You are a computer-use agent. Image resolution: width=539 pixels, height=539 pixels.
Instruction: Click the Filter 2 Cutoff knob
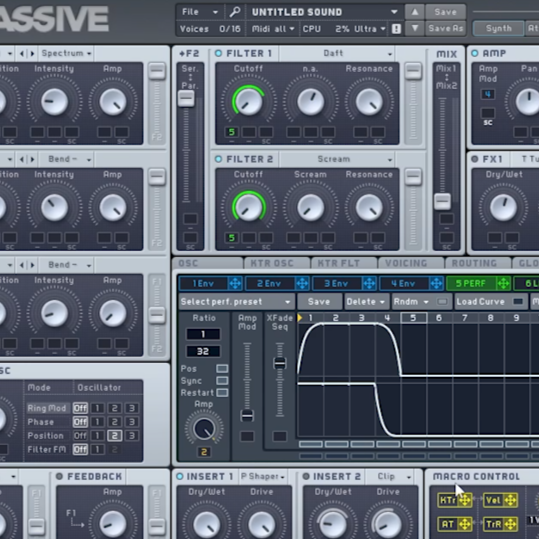click(248, 207)
